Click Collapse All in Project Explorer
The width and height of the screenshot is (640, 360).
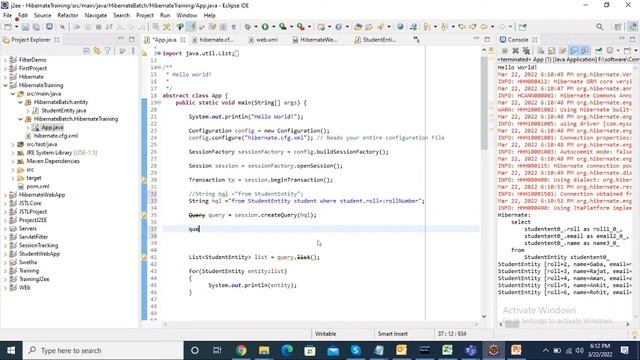[86, 51]
